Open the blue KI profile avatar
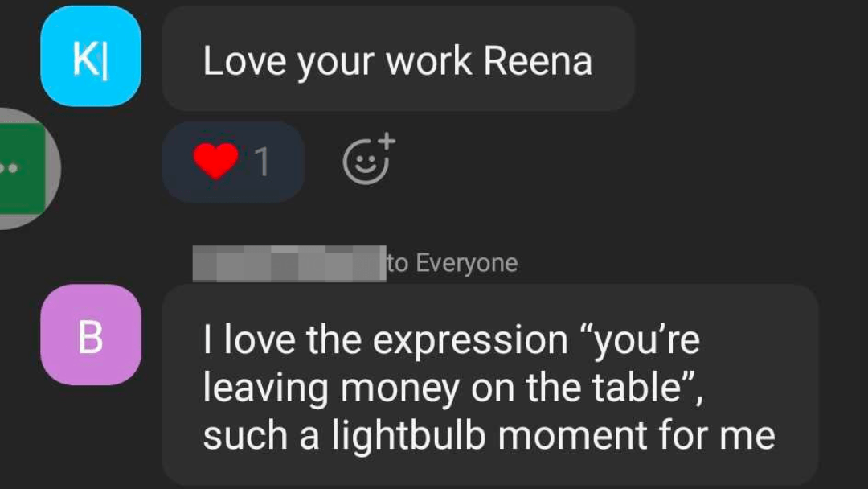The image size is (868, 489). tap(91, 56)
